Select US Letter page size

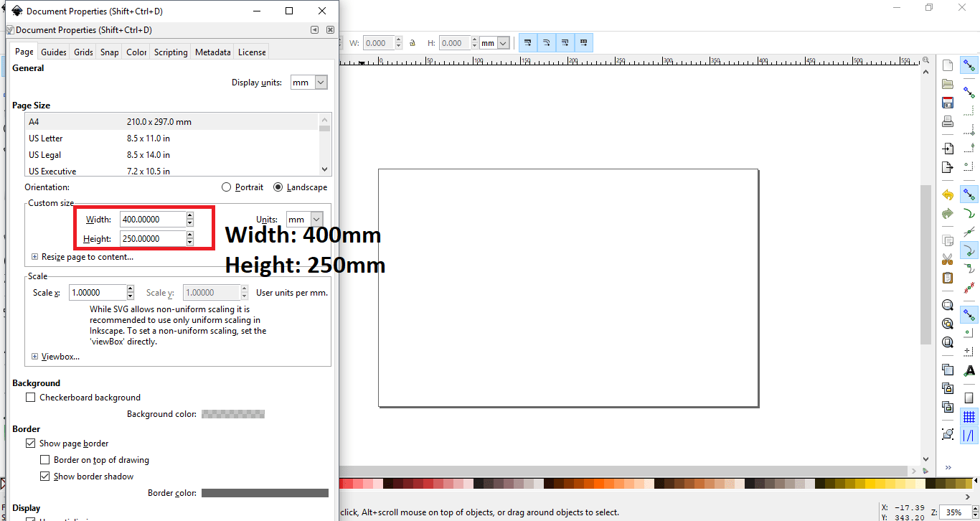pos(171,139)
